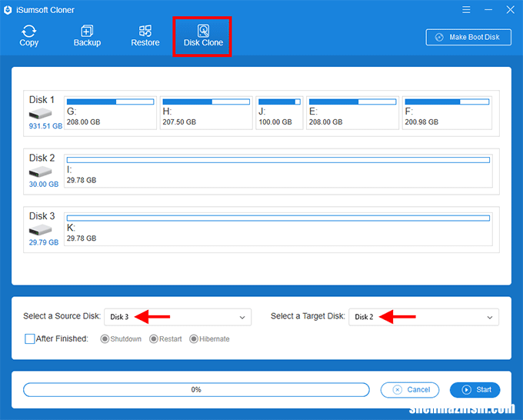
Task: Click the 29.79 GB disk size text
Action: [x=44, y=242]
